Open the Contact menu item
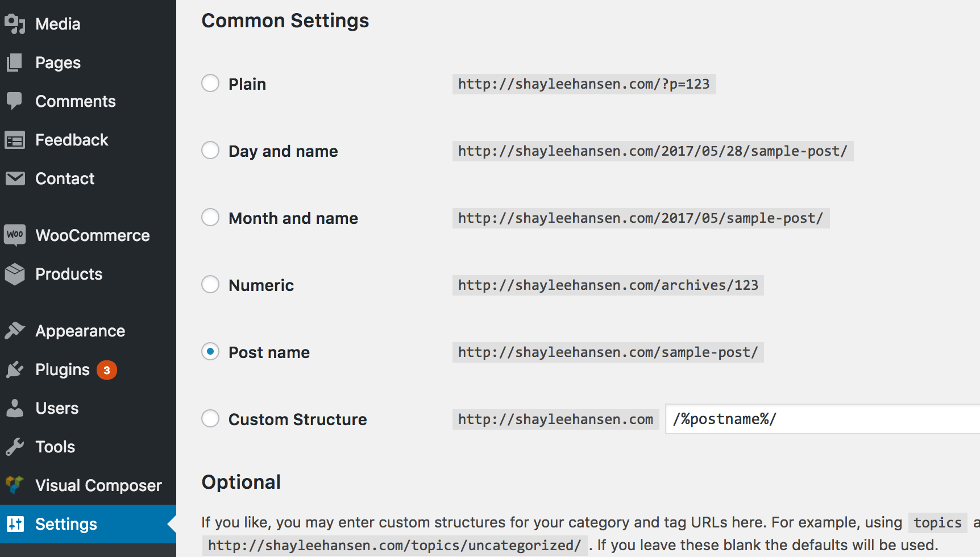 pyautogui.click(x=65, y=178)
